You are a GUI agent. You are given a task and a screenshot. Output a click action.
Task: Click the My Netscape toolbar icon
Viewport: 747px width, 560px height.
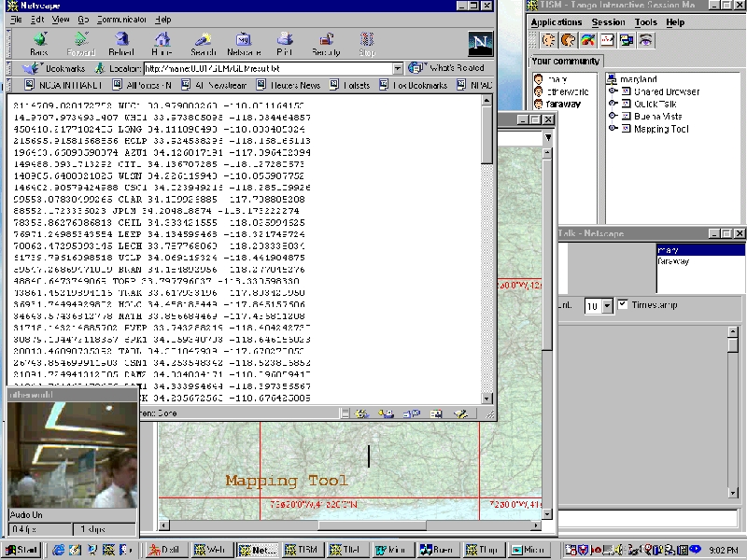coord(244,39)
